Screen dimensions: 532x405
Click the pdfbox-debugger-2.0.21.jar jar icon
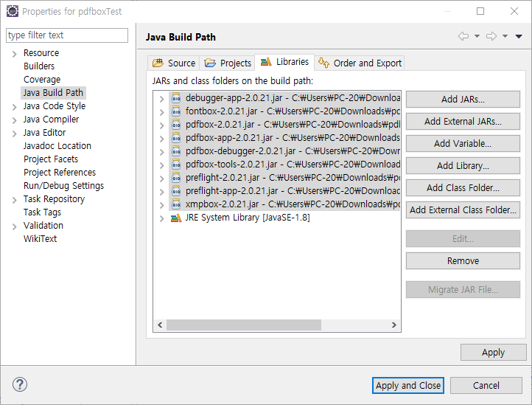click(x=176, y=151)
